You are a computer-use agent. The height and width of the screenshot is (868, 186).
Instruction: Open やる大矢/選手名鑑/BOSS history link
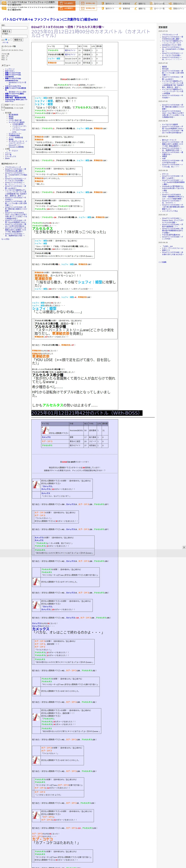171,235
